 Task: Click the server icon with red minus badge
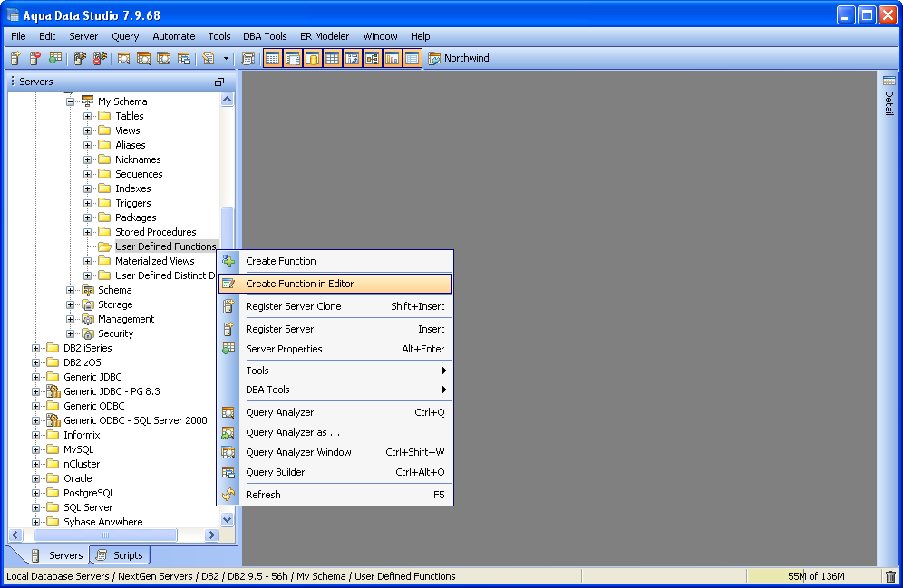tap(35, 58)
